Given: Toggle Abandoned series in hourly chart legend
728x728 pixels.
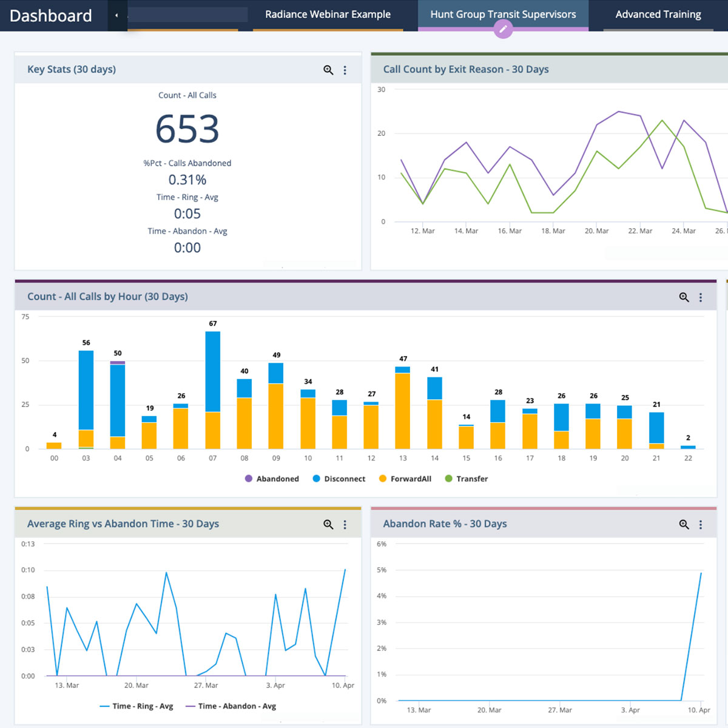Looking at the screenshot, I should 272,479.
